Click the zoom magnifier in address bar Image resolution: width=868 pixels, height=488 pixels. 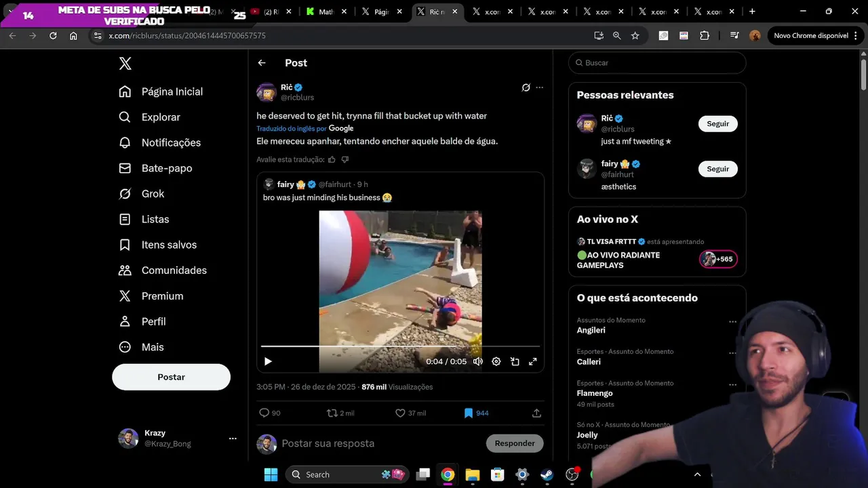pos(616,36)
